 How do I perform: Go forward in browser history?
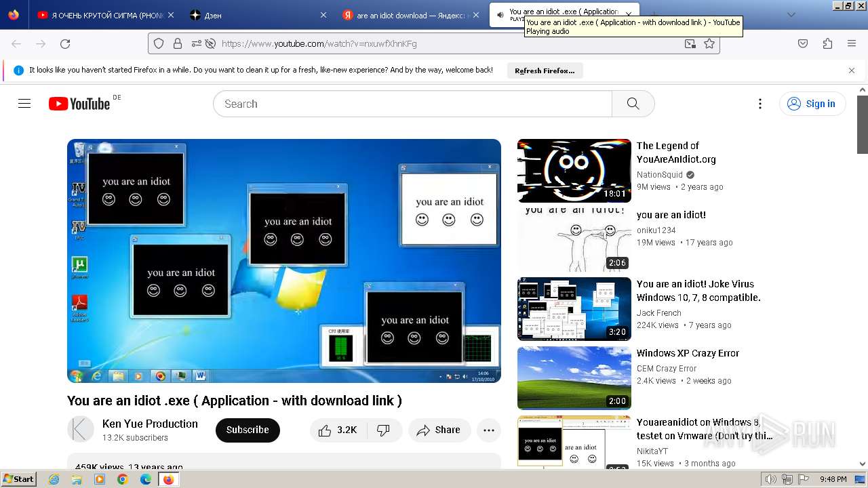point(41,43)
